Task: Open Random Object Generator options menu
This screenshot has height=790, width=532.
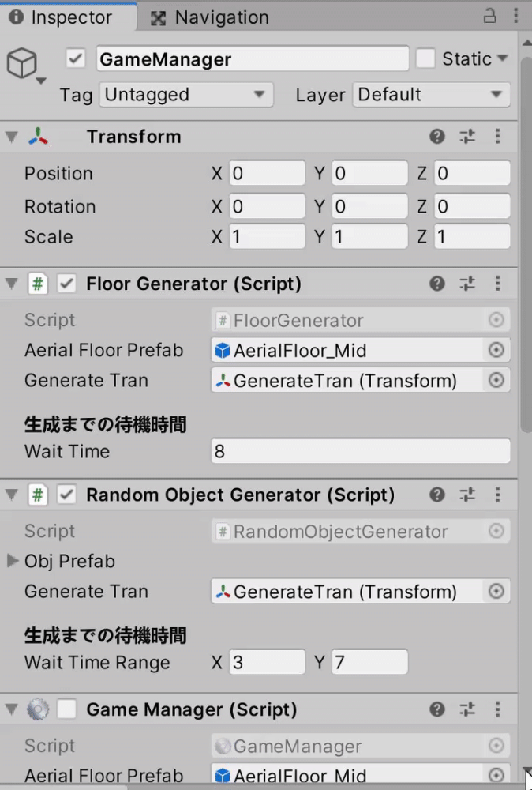Action: 498,495
